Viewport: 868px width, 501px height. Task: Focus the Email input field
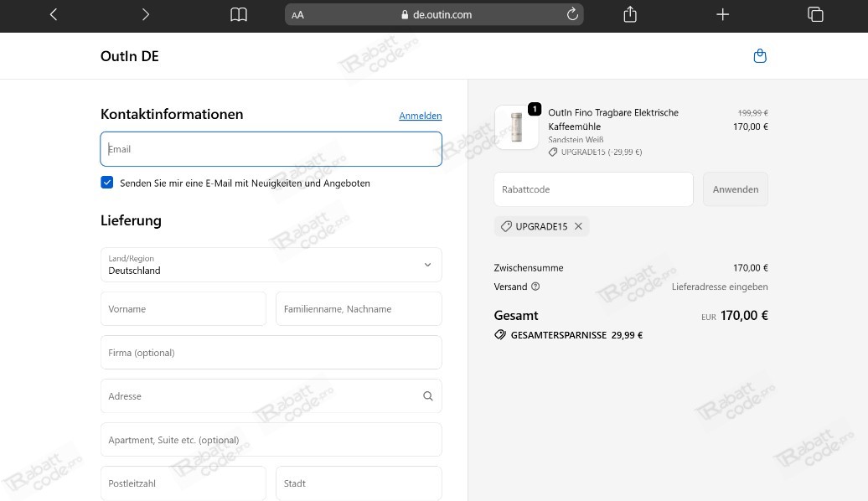pyautogui.click(x=271, y=149)
